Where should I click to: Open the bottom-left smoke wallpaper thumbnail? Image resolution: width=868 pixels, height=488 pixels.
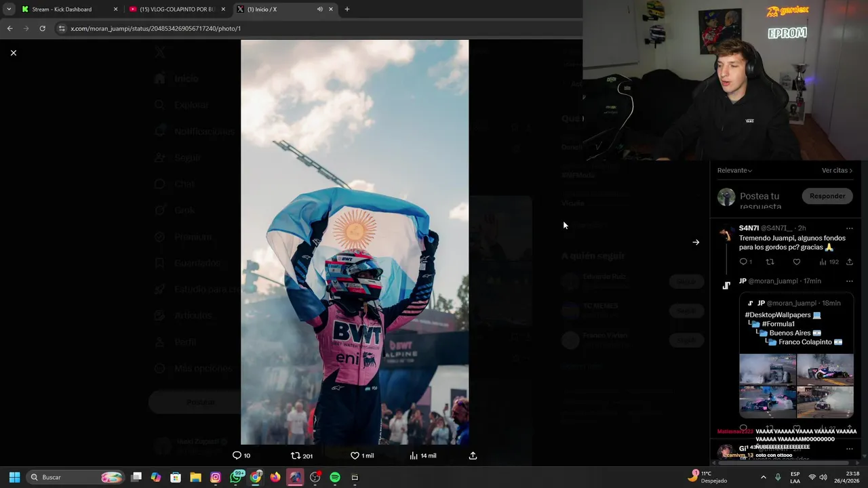[x=768, y=401]
